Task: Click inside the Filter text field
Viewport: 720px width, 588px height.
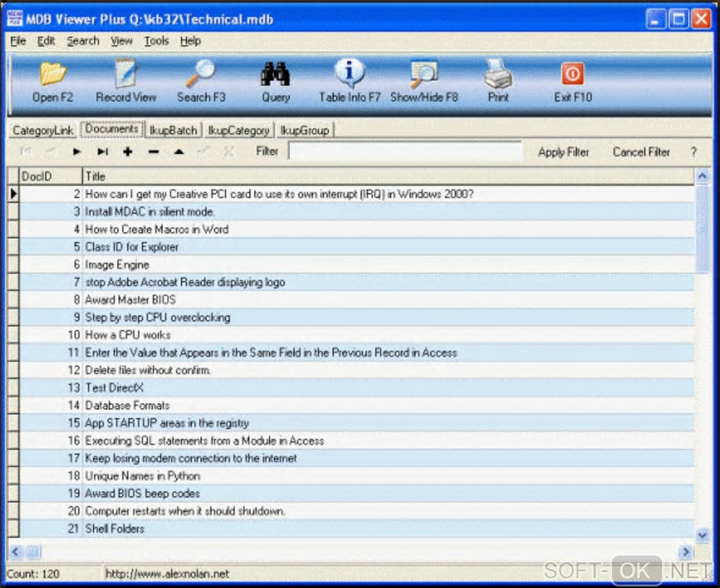Action: point(405,151)
